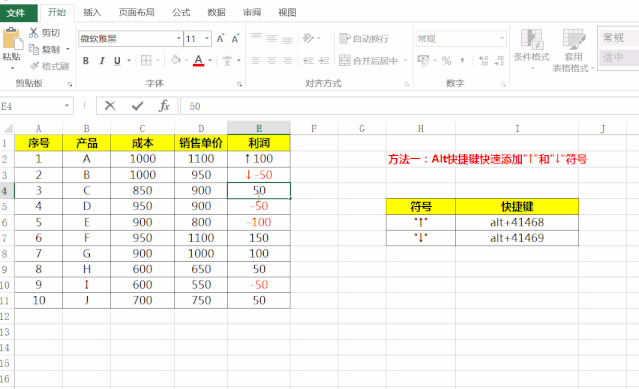Image resolution: width=639 pixels, height=389 pixels.
Task: Click the Copy icon
Action: point(34,49)
